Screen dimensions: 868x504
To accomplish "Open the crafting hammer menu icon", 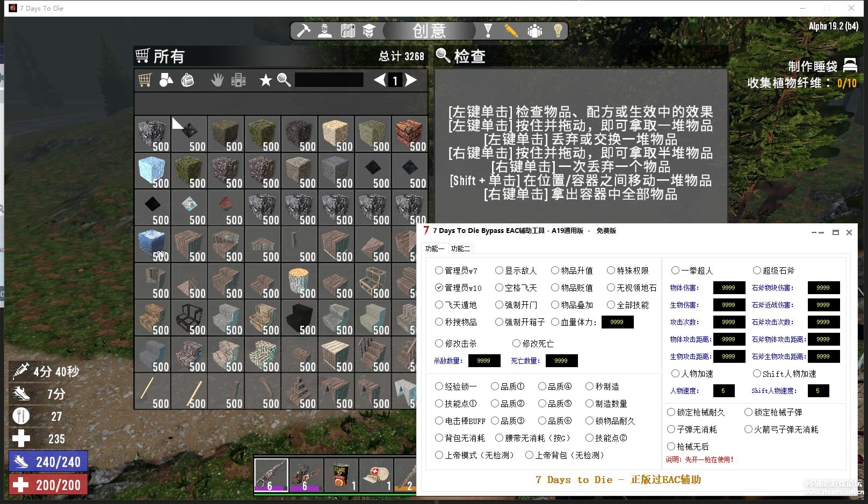I will pyautogui.click(x=303, y=31).
